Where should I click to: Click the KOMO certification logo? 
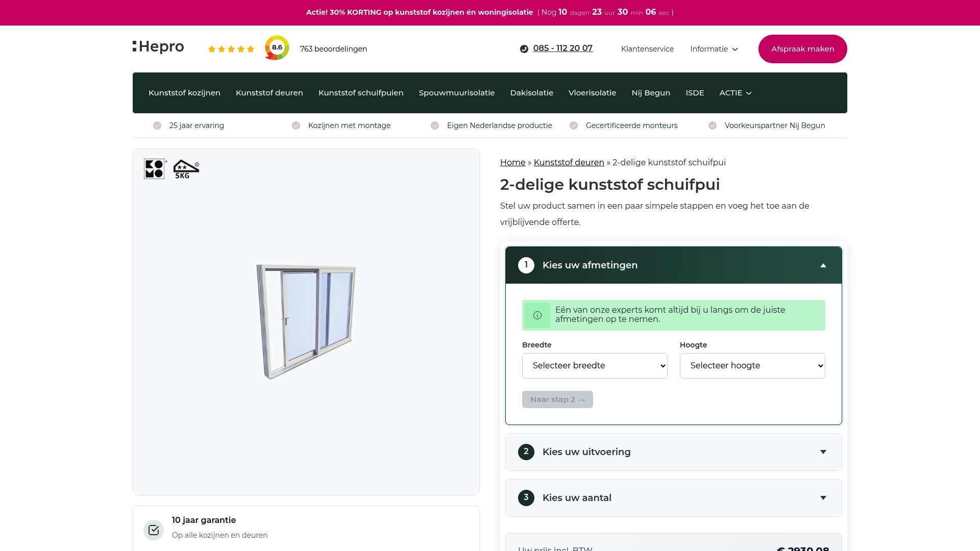[155, 168]
